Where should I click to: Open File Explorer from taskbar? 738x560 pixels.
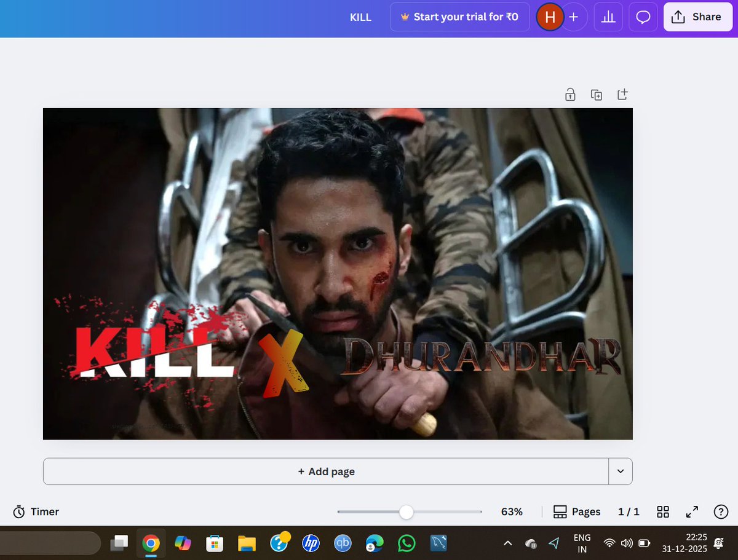coord(247,543)
